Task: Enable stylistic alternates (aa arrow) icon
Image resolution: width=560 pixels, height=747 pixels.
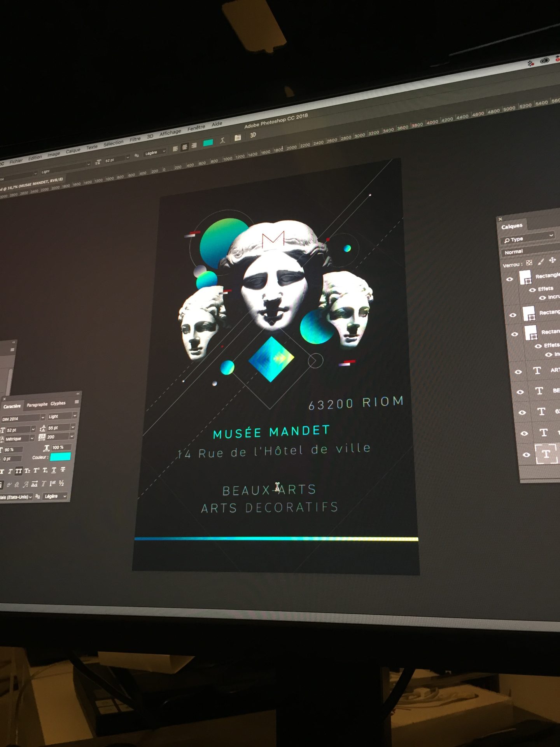Action: 35,484
